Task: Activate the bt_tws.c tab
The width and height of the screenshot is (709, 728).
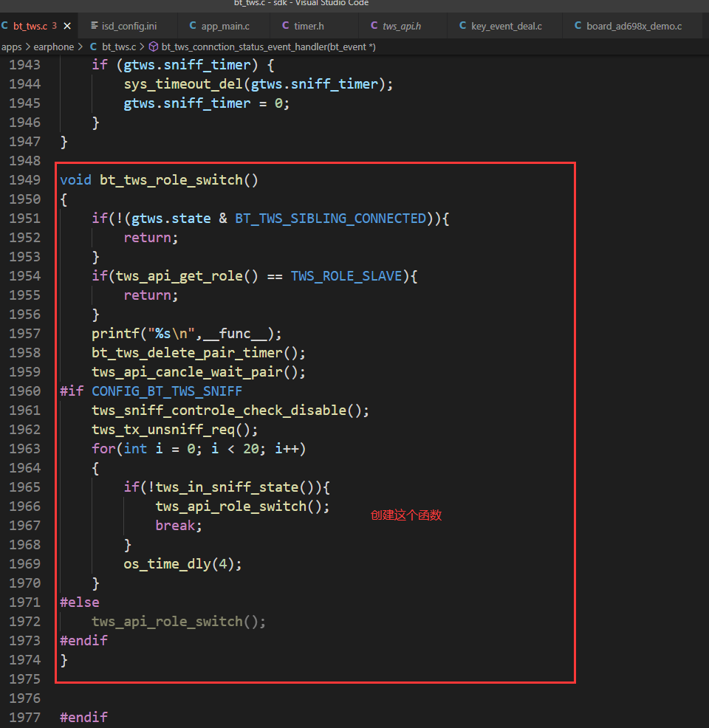Action: pyautogui.click(x=30, y=26)
